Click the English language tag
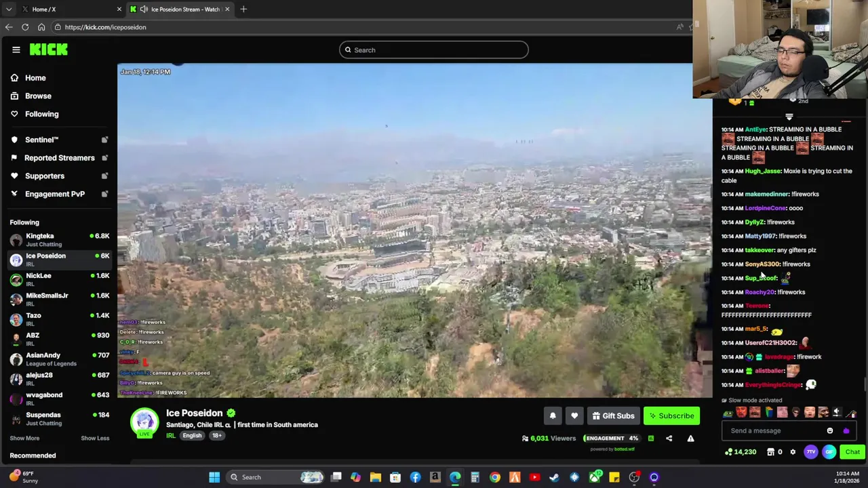The height and width of the screenshot is (488, 868). click(192, 436)
